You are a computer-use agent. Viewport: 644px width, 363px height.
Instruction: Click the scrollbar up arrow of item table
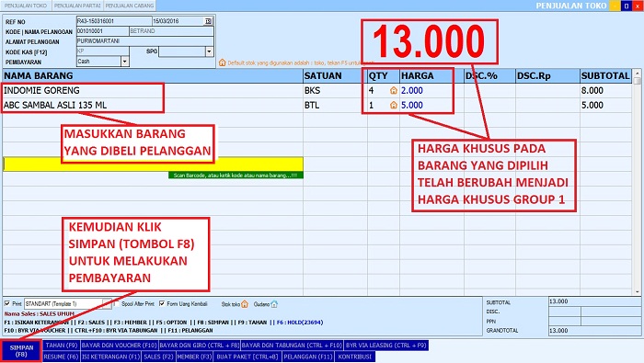coord(638,74)
